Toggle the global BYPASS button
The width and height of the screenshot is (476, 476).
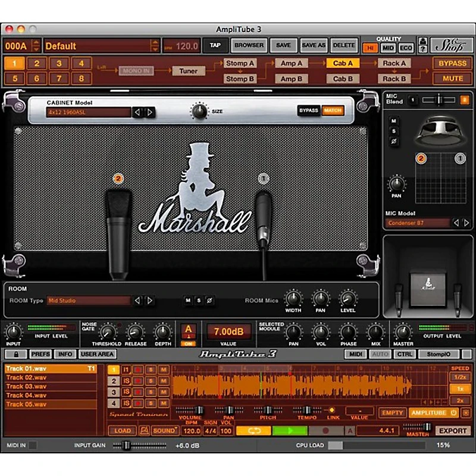tap(452, 63)
